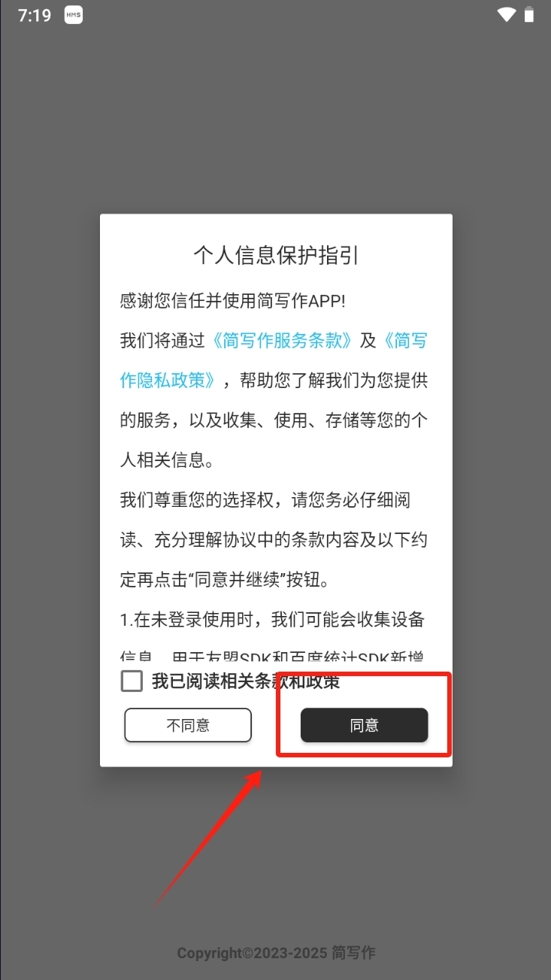The height and width of the screenshot is (980, 551).
Task: Tap the 个人信息保护指引 dialog title
Action: click(x=276, y=255)
